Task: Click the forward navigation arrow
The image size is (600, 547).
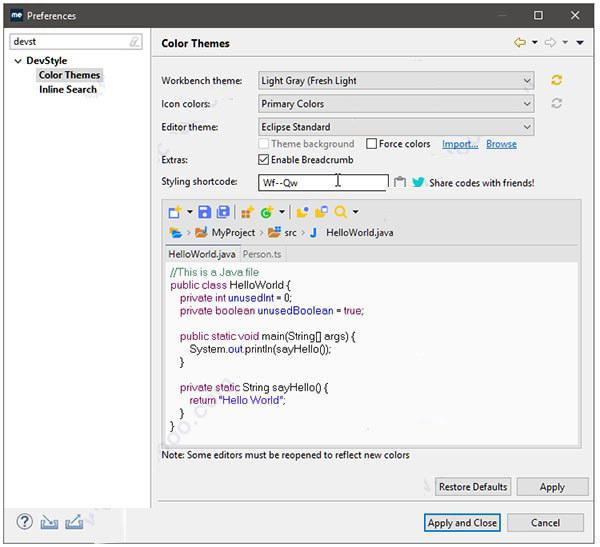Action: 550,42
